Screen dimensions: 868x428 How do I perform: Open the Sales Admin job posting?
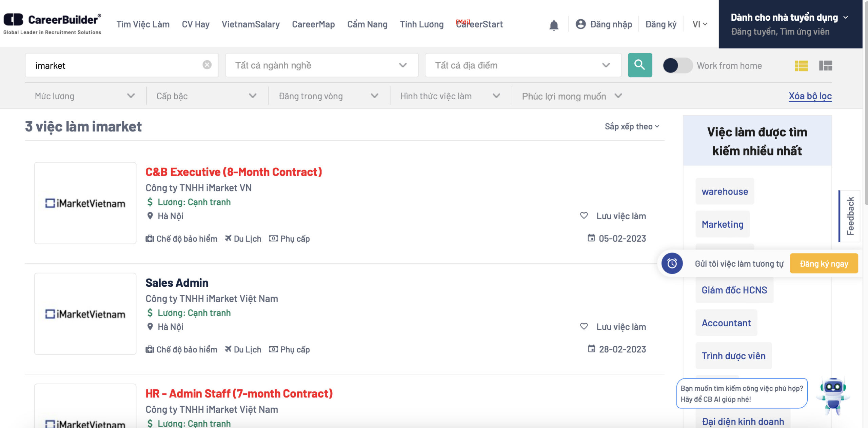click(177, 283)
